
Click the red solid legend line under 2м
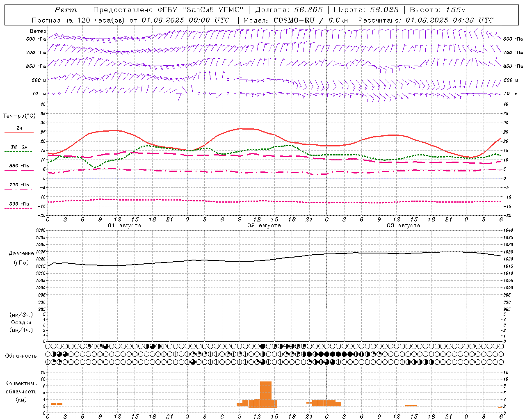tap(19, 133)
